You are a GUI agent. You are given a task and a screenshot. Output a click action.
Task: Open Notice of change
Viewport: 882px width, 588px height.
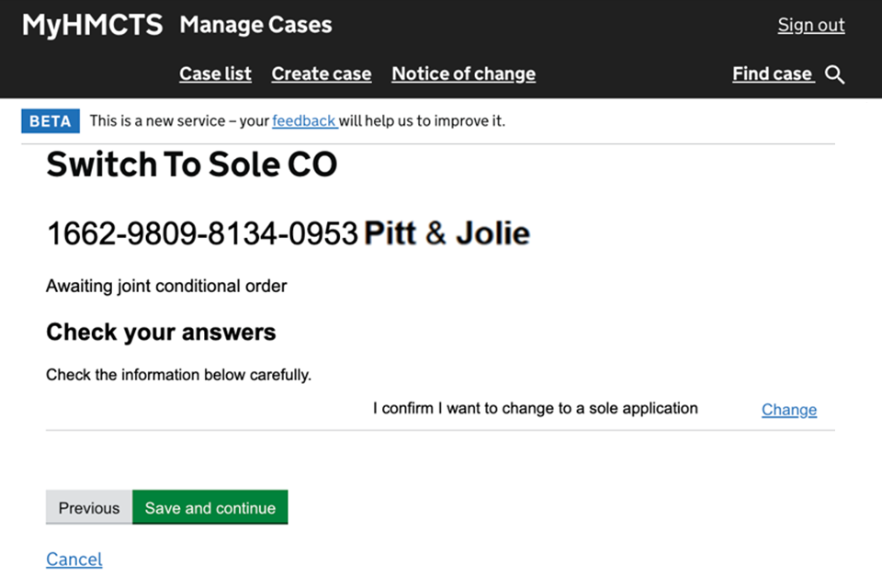tap(463, 74)
